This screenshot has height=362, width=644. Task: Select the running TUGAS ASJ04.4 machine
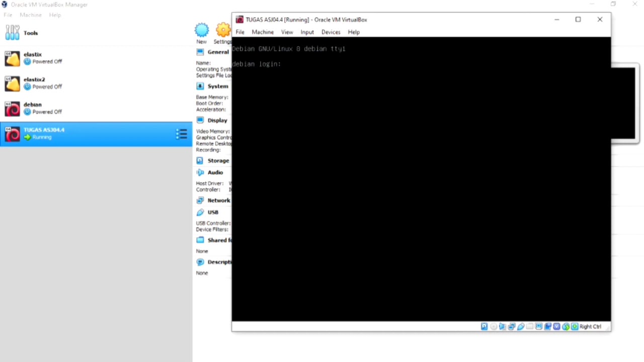(96, 134)
